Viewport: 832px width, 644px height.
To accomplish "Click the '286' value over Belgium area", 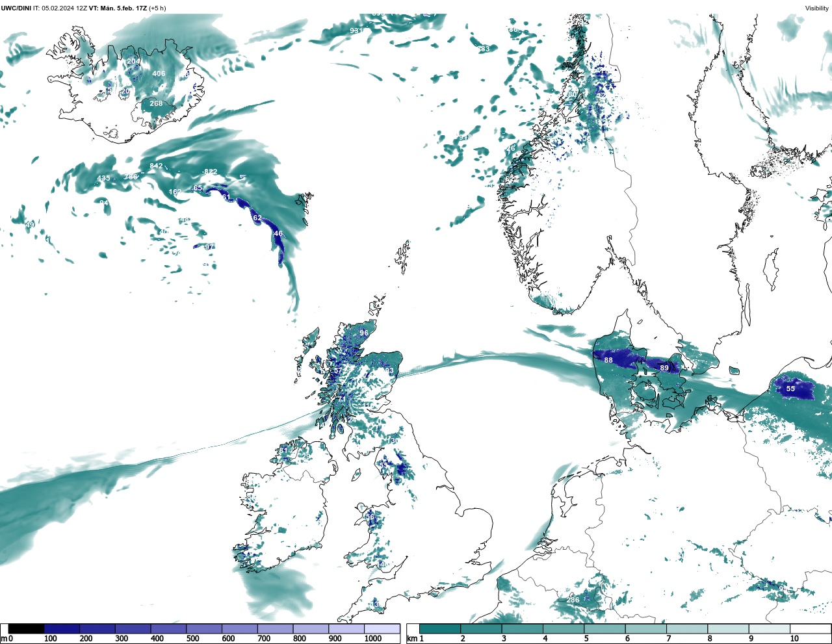I will (573, 600).
